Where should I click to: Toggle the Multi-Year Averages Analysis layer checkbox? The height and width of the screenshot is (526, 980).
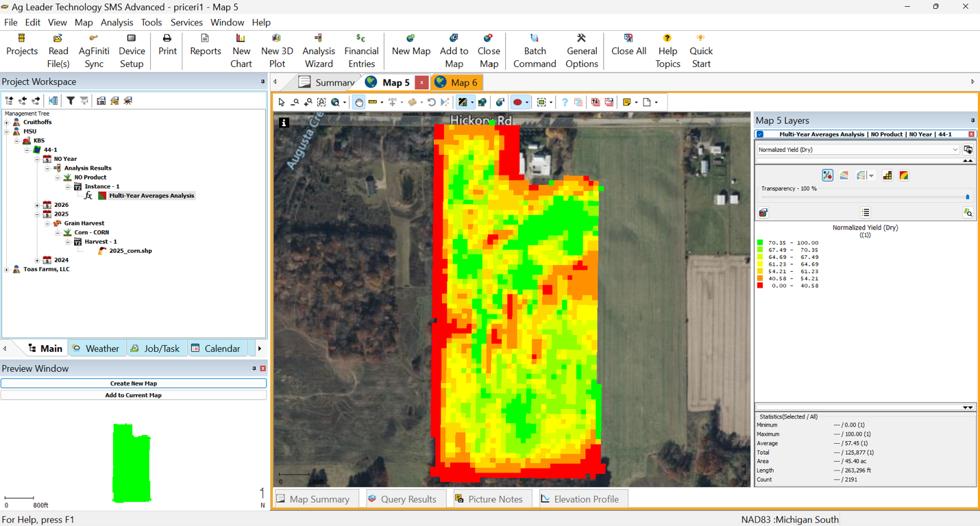click(760, 134)
